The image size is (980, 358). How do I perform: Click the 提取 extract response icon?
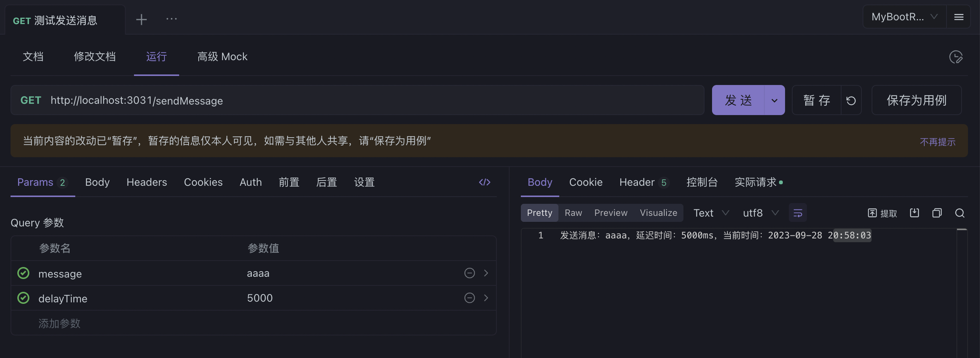(881, 213)
